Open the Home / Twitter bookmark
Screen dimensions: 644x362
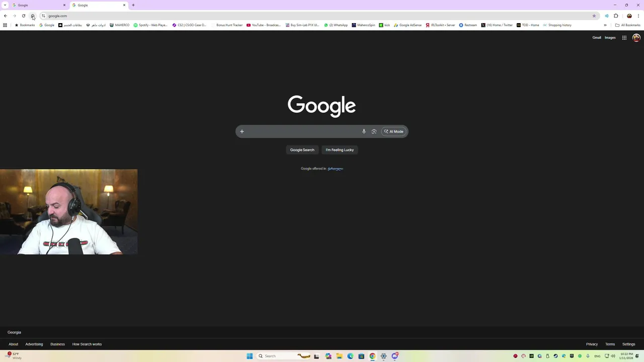coord(497,25)
